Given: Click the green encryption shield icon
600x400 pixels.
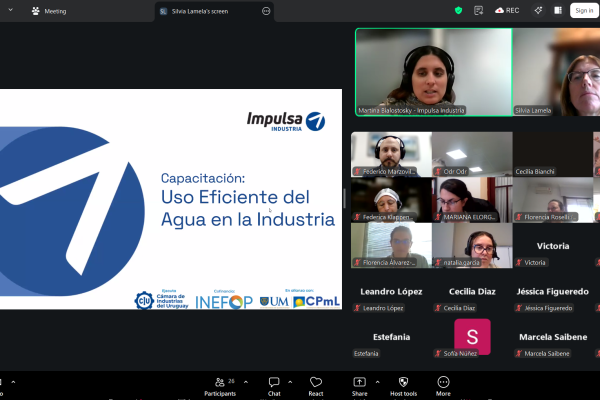Looking at the screenshot, I should point(458,11).
